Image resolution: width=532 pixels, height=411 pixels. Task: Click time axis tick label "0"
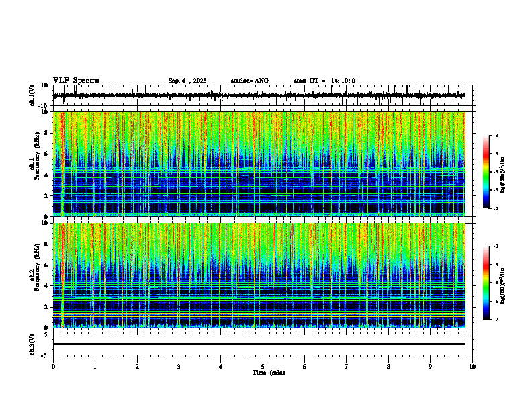point(53,367)
